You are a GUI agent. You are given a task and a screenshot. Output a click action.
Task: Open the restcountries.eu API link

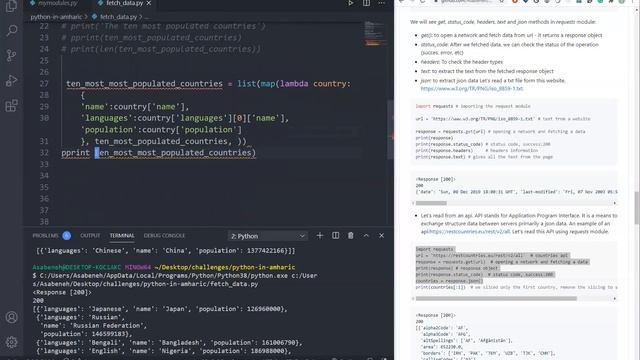469,232
